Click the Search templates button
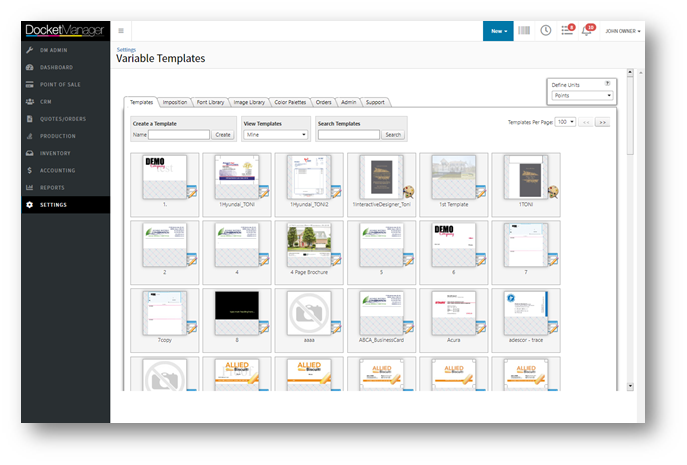The height and width of the screenshot is (465, 687). 393,135
